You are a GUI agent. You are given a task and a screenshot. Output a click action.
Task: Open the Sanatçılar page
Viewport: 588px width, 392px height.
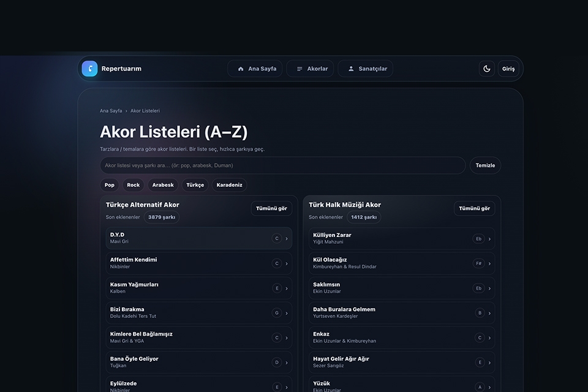coord(366,69)
